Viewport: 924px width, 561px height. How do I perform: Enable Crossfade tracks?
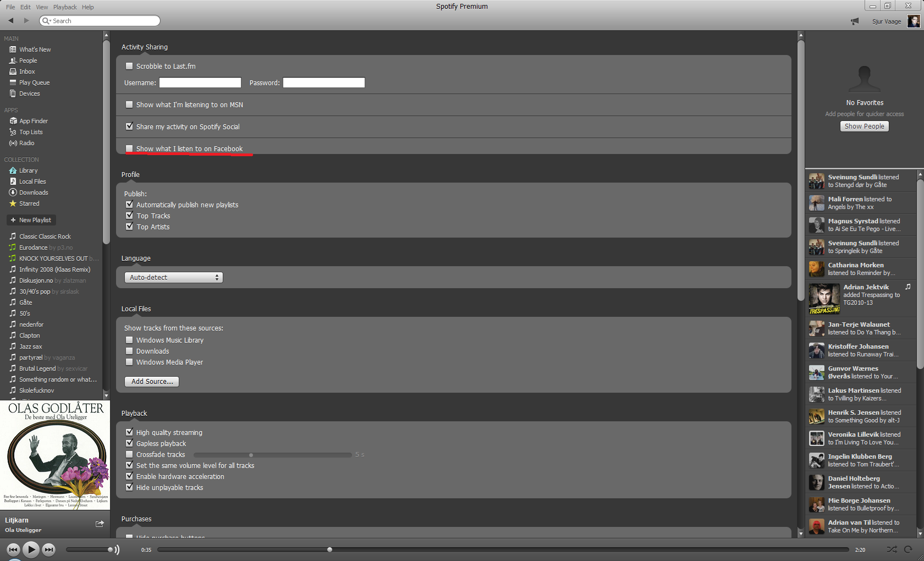tap(129, 454)
